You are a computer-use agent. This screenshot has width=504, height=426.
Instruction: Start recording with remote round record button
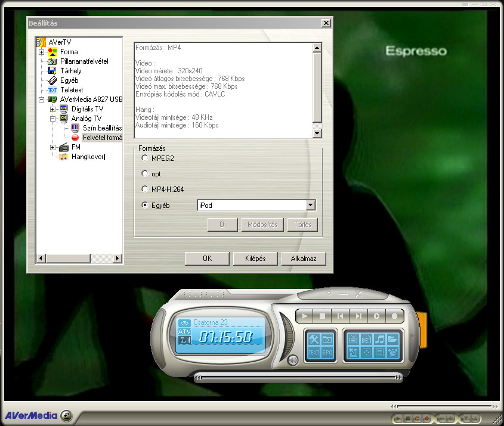tap(394, 316)
